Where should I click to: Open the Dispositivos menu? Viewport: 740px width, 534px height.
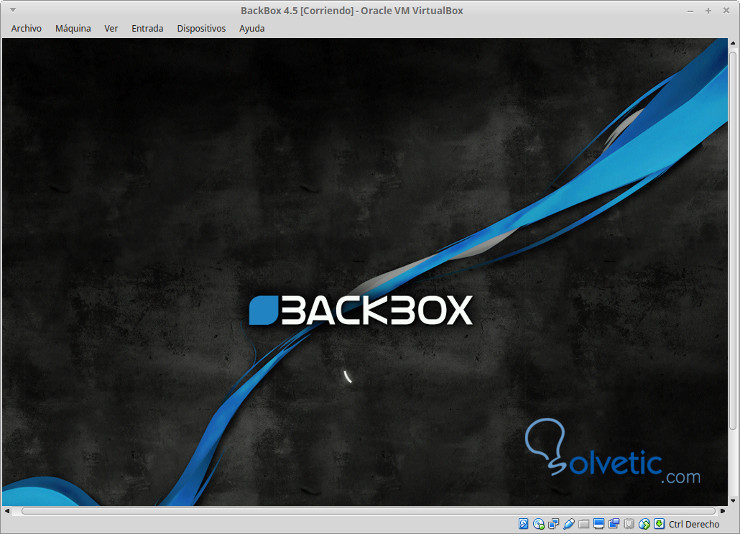pyautogui.click(x=202, y=28)
